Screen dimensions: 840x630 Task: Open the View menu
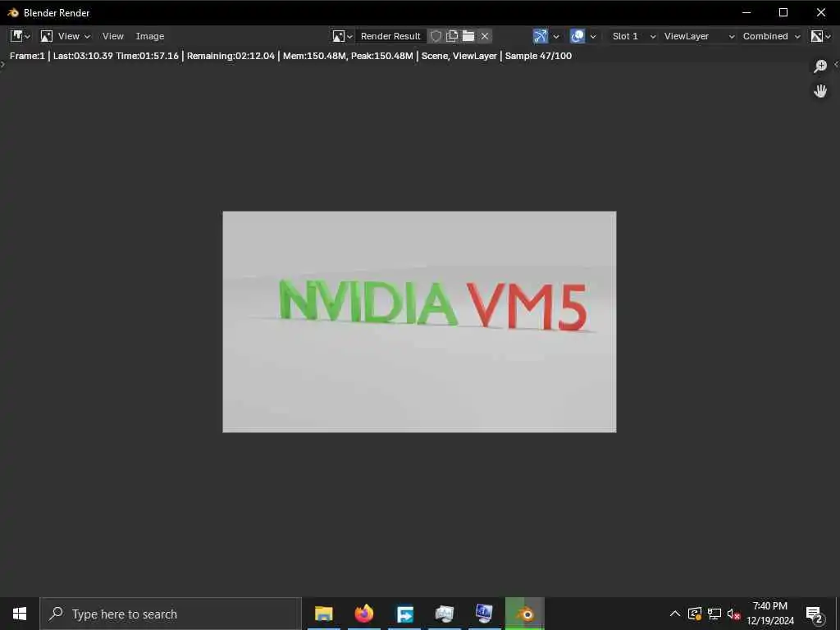[112, 36]
